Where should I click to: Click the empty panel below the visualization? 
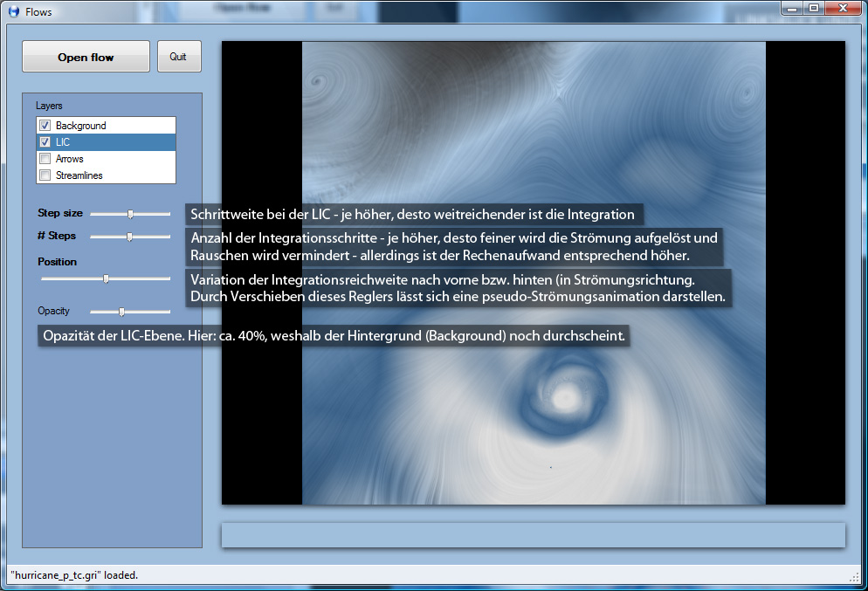click(533, 535)
